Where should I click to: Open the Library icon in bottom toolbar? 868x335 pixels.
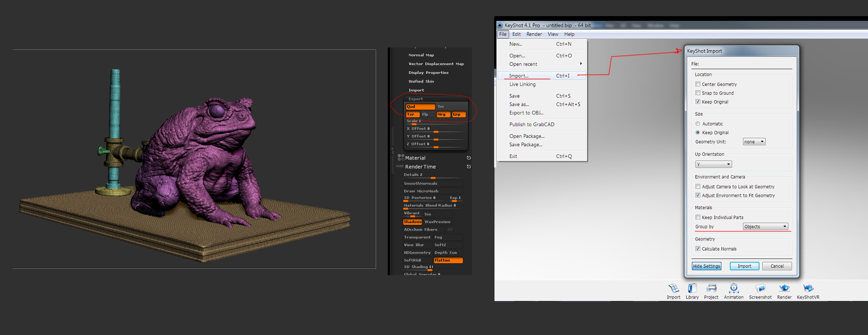pos(692,288)
